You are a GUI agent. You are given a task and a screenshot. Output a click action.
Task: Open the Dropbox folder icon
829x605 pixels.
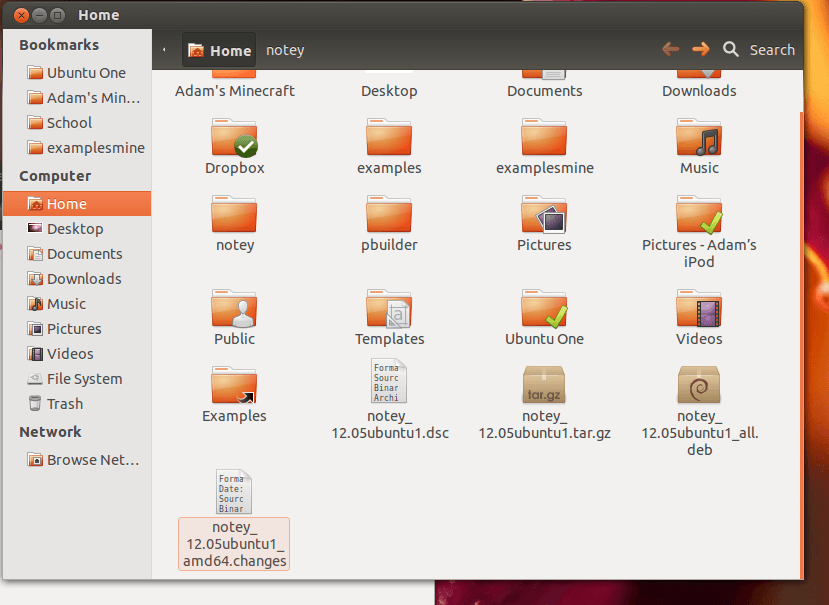[234, 138]
